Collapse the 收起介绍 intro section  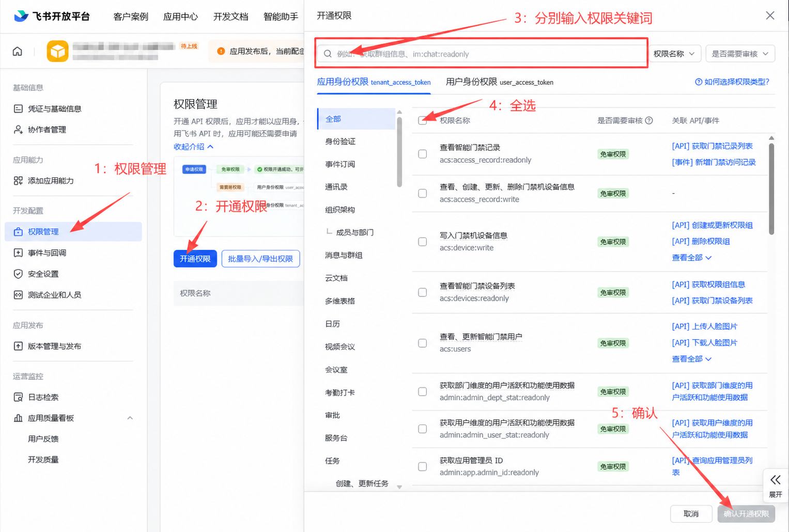click(x=193, y=147)
